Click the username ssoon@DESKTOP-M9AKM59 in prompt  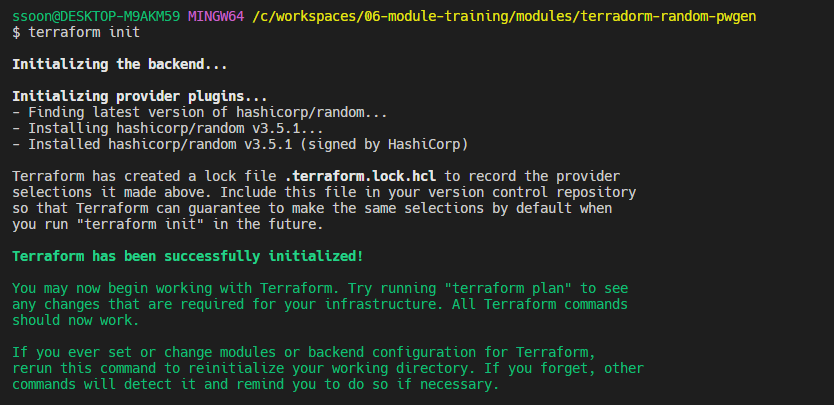point(96,16)
